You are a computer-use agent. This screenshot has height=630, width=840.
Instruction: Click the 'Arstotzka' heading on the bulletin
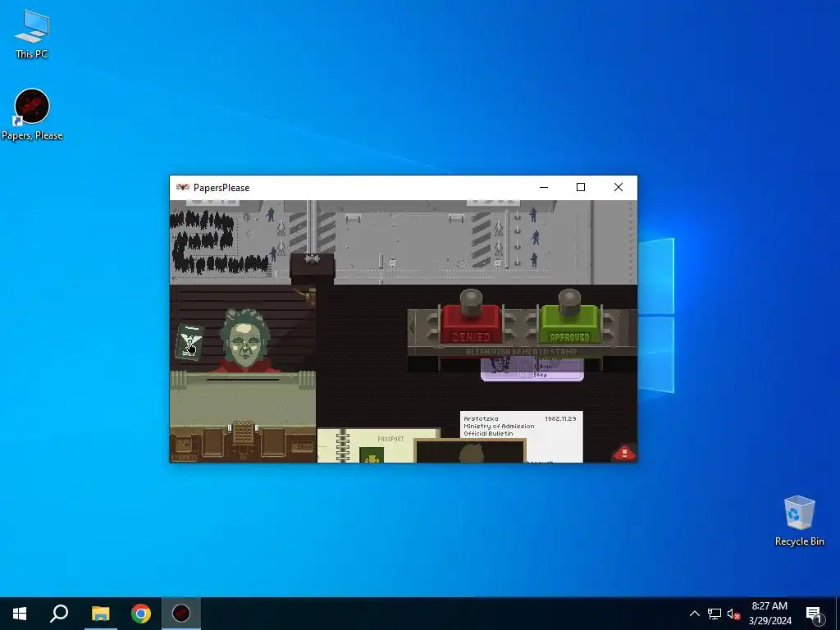[x=481, y=418]
